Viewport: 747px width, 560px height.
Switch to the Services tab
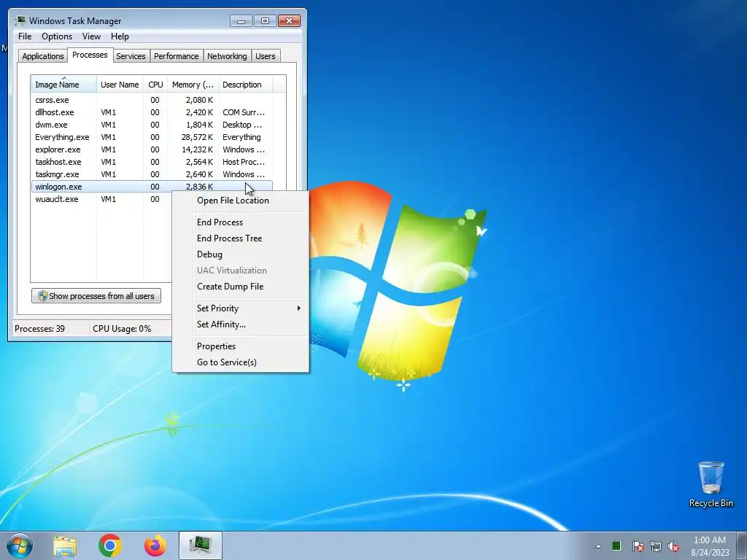(x=131, y=56)
